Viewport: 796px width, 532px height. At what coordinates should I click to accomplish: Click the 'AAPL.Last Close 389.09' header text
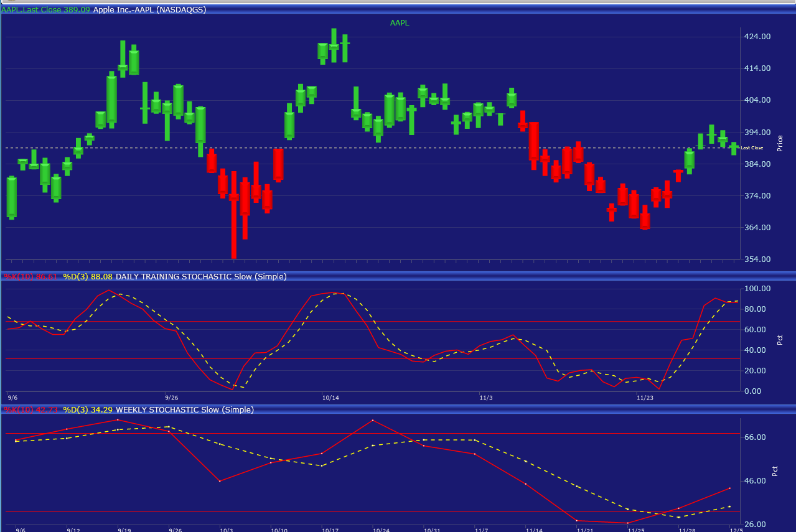point(46,9)
